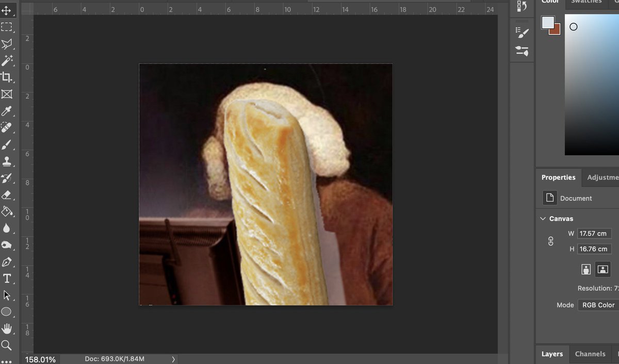
Task: Open the status bar info arrow menu
Action: click(x=173, y=359)
